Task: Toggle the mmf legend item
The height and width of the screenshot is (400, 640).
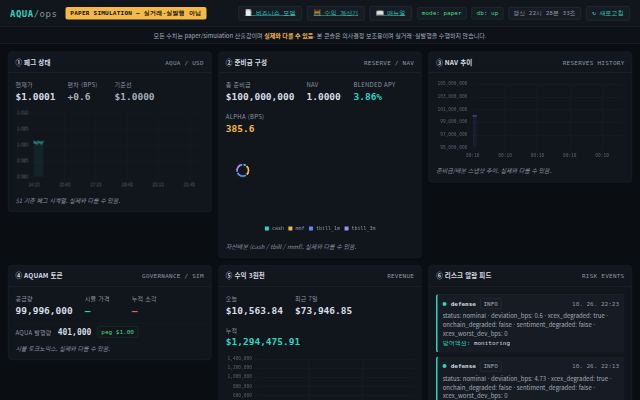Action: click(296, 228)
